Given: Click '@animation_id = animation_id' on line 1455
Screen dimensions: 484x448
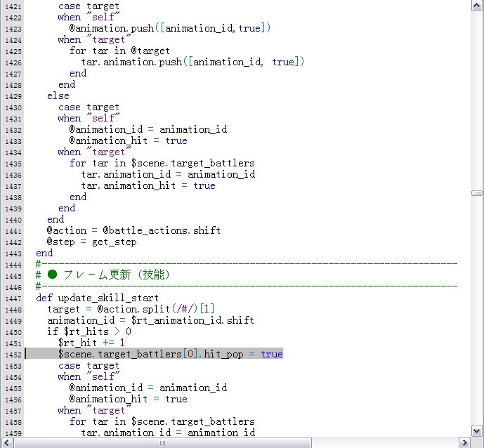Looking at the screenshot, I should point(148,388).
